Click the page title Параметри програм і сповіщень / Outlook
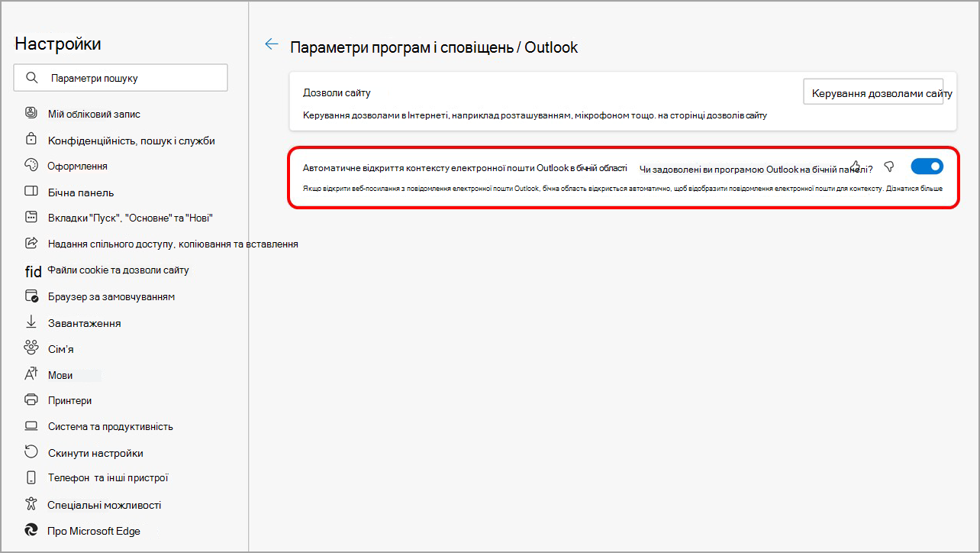Screen dimensions: 980x553 click(434, 47)
